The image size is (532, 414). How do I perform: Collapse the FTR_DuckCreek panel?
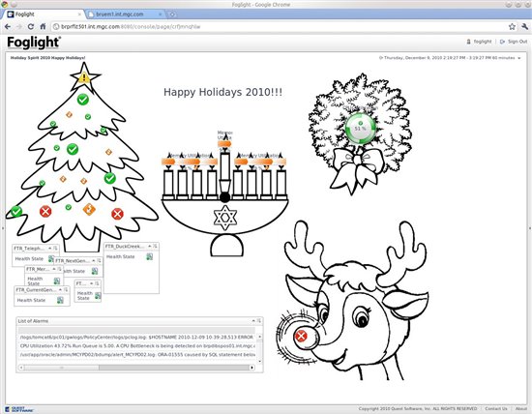pyautogui.click(x=150, y=246)
